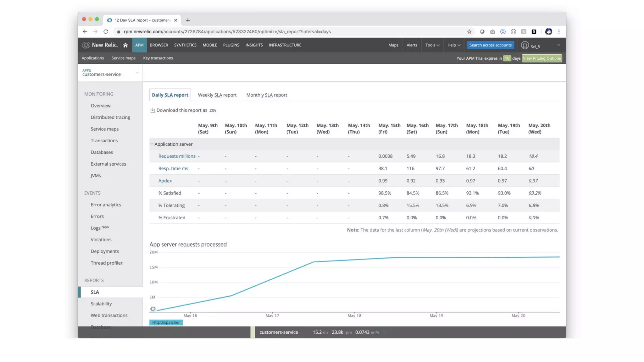Open the Requests millions link
This screenshot has height=362, width=644.
pyautogui.click(x=177, y=156)
